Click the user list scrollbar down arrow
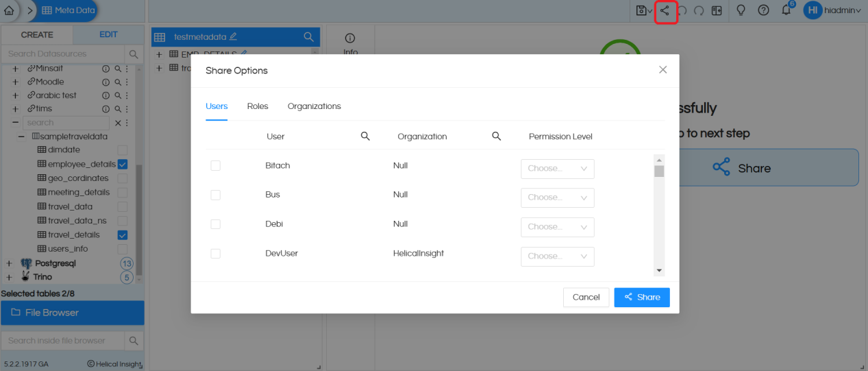This screenshot has width=868, height=371. (x=659, y=271)
